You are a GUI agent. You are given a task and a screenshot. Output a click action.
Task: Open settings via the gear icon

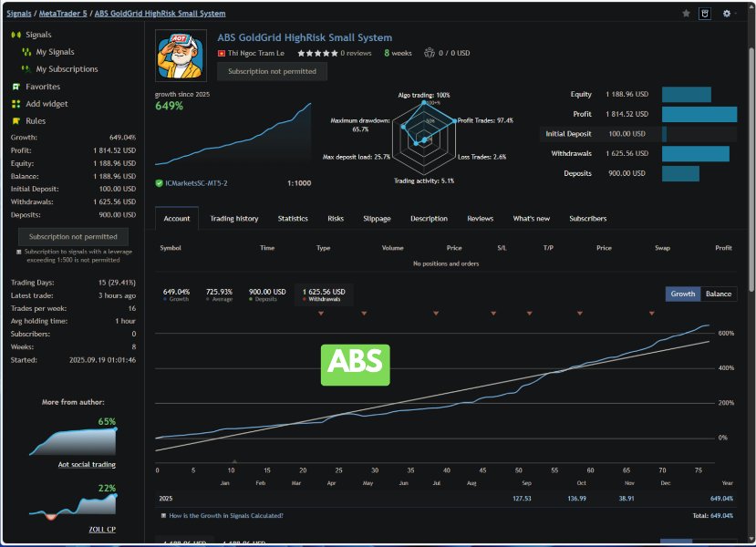[x=725, y=14]
